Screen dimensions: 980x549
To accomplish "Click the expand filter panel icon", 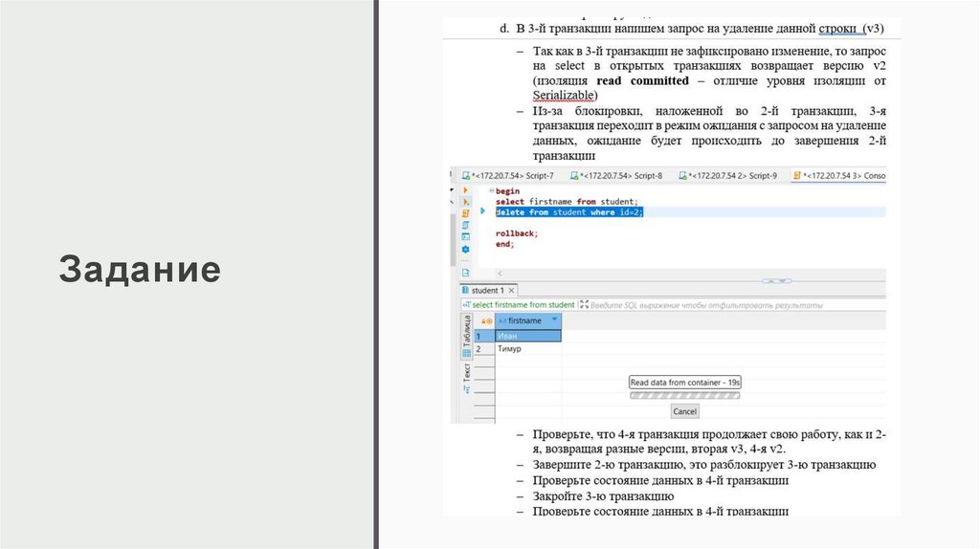I will coord(583,305).
